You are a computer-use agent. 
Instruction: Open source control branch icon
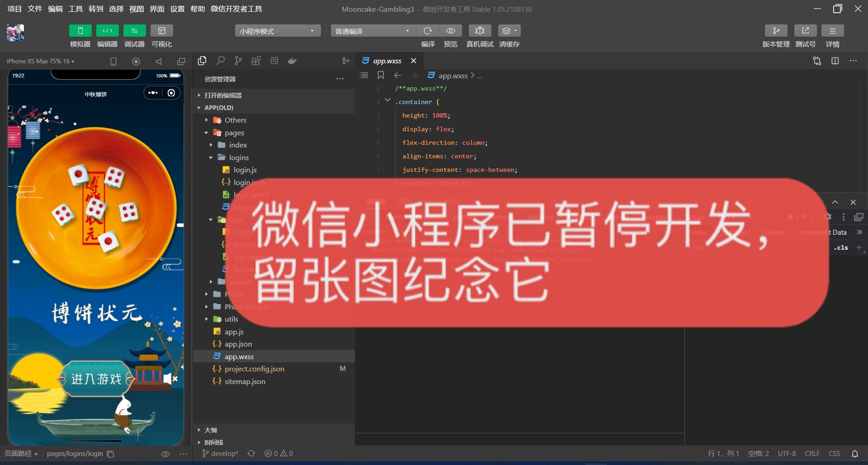(x=238, y=61)
